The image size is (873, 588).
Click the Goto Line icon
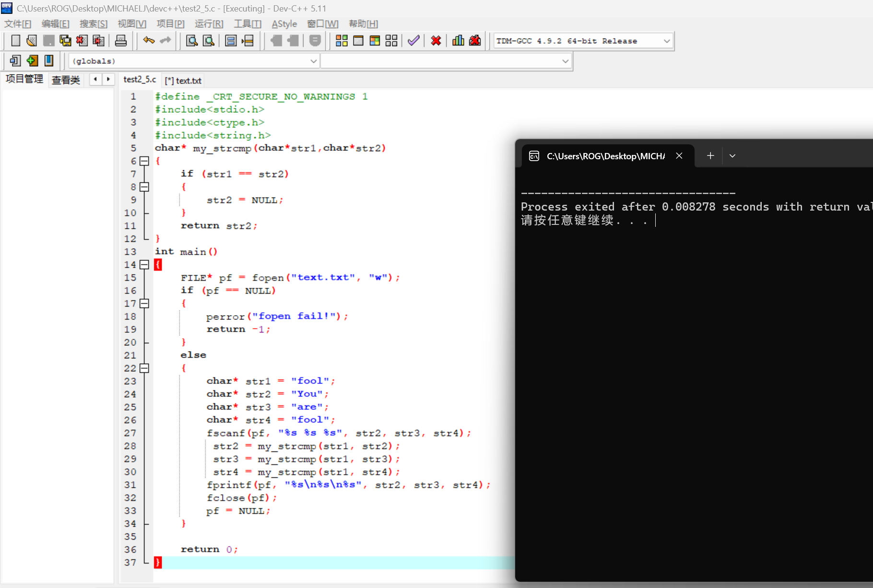point(248,41)
